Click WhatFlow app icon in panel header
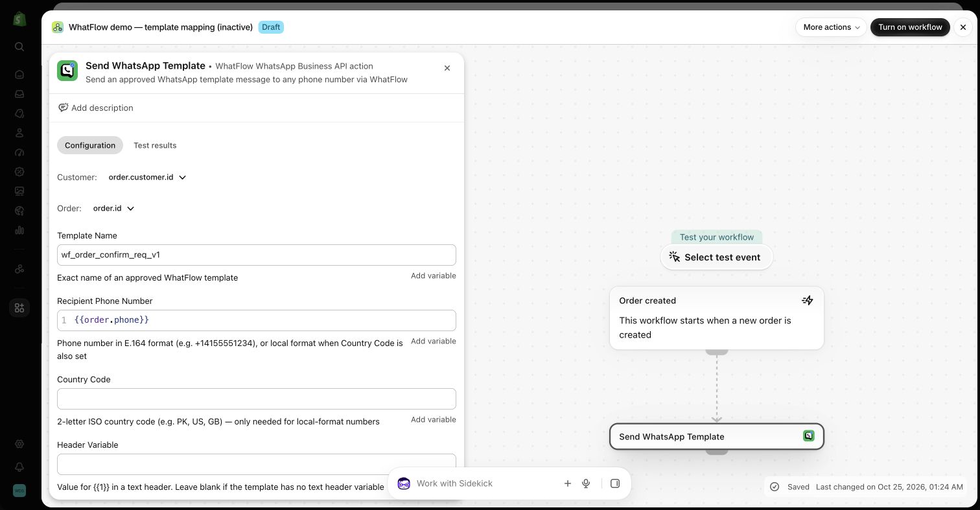Screen dimensions: 980x510 click(67, 71)
